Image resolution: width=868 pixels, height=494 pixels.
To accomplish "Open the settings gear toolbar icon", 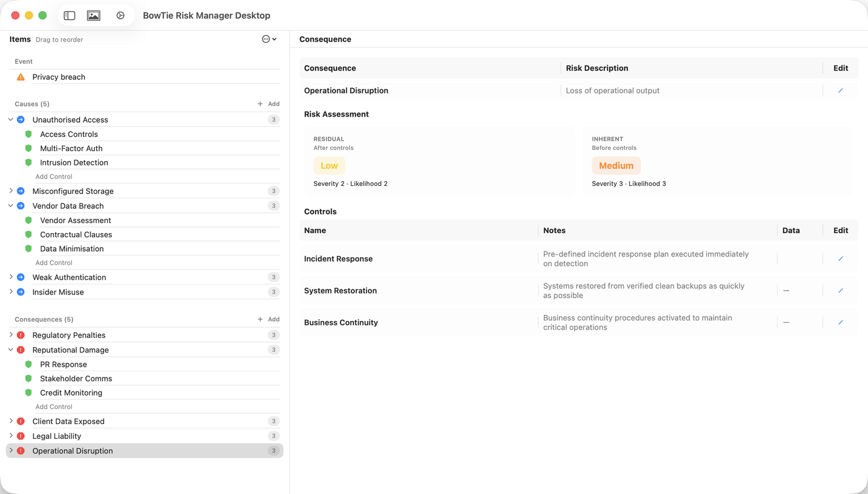I will tap(120, 15).
